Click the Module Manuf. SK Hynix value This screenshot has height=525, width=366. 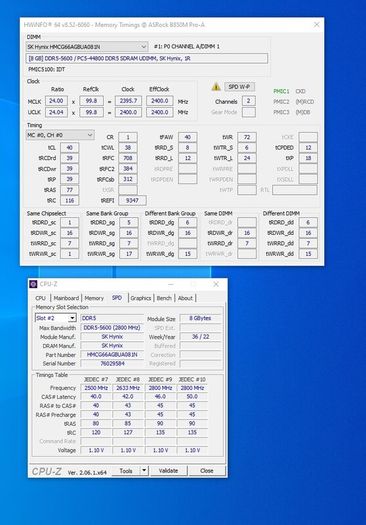(112, 336)
